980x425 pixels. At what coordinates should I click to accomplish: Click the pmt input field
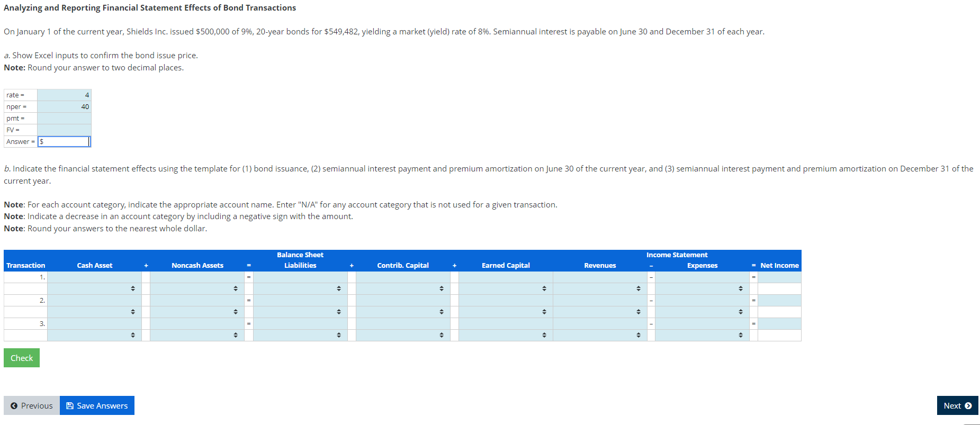pyautogui.click(x=64, y=118)
